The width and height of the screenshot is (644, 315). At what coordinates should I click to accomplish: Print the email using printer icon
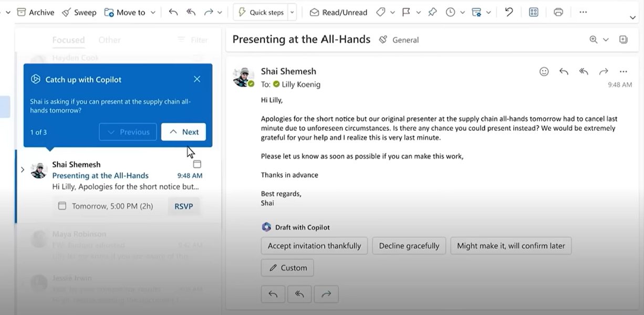pos(558,12)
